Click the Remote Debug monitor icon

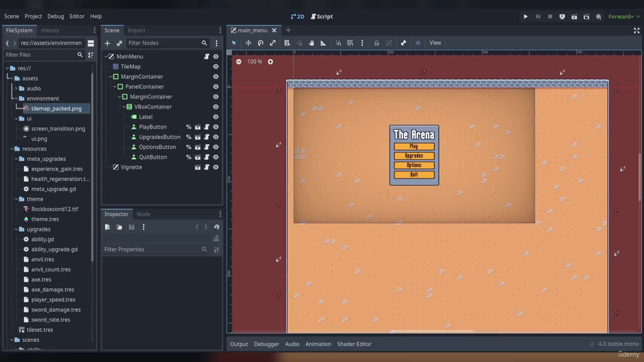(562, 17)
